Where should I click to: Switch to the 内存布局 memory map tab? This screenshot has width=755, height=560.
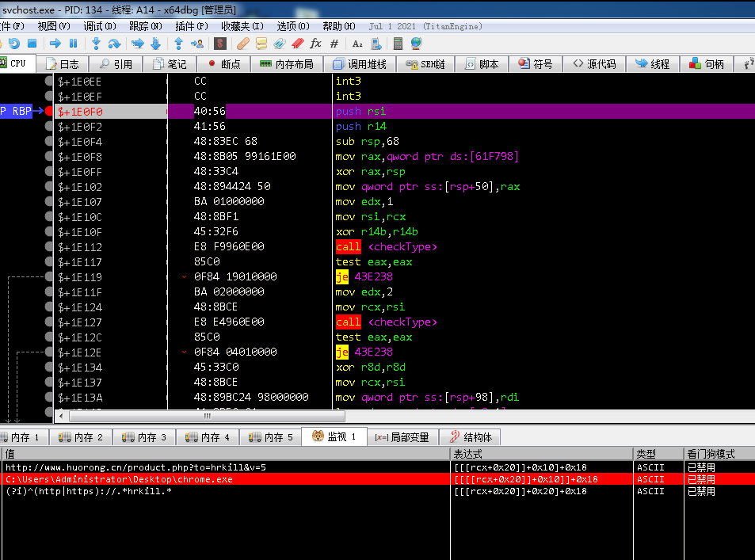point(286,64)
